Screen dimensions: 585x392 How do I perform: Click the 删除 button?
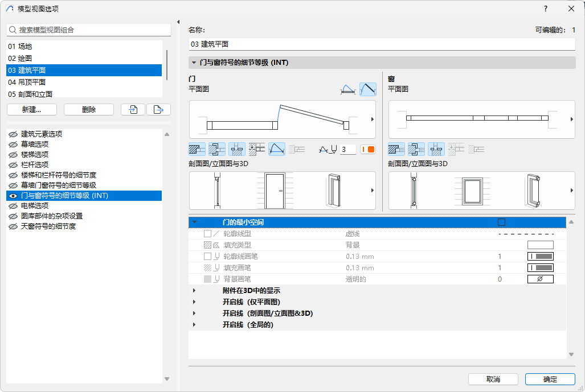click(89, 110)
